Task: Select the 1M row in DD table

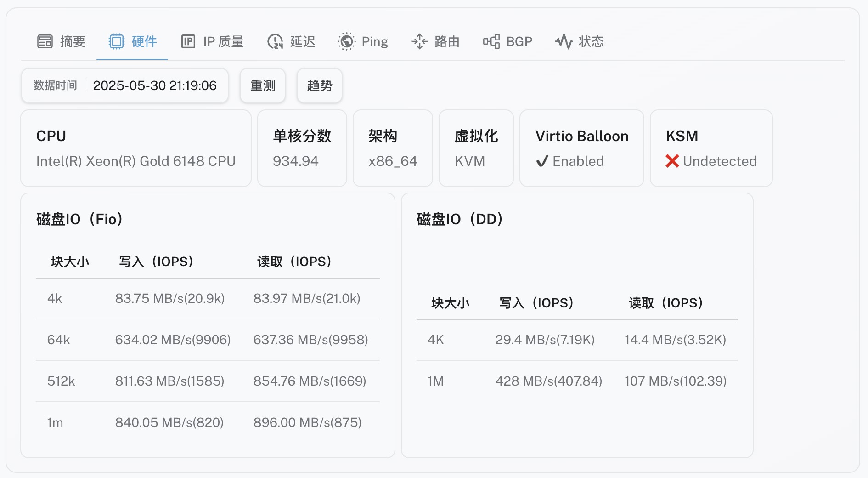Action: (x=577, y=381)
